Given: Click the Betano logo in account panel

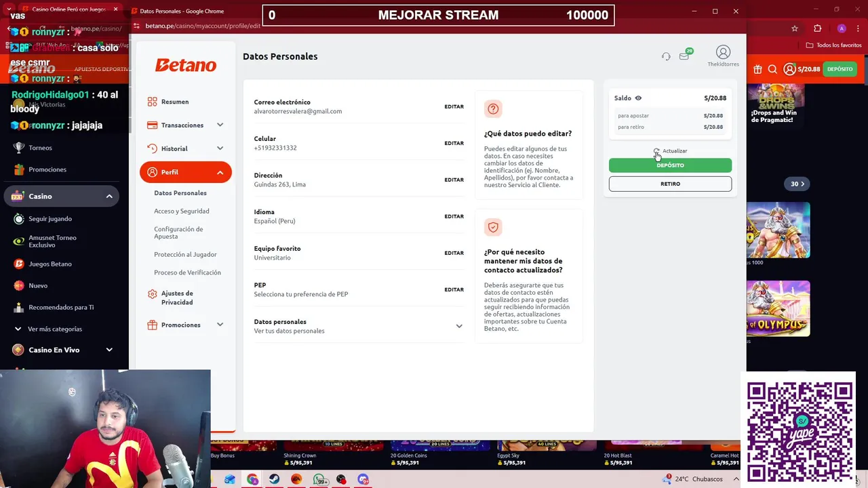Looking at the screenshot, I should pyautogui.click(x=186, y=65).
